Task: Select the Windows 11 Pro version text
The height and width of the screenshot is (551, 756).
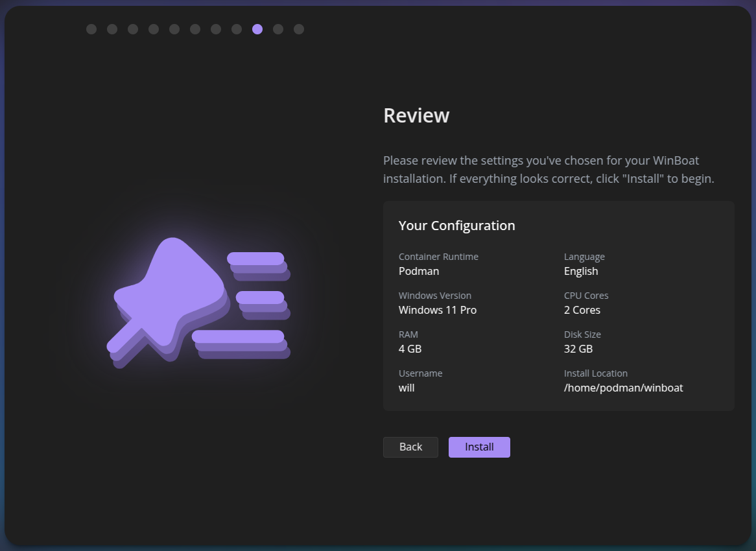Action: [x=438, y=311]
